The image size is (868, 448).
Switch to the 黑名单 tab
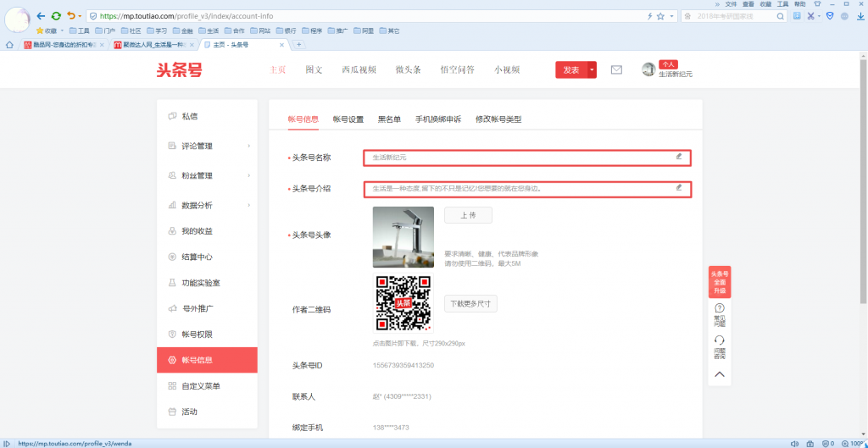point(389,119)
